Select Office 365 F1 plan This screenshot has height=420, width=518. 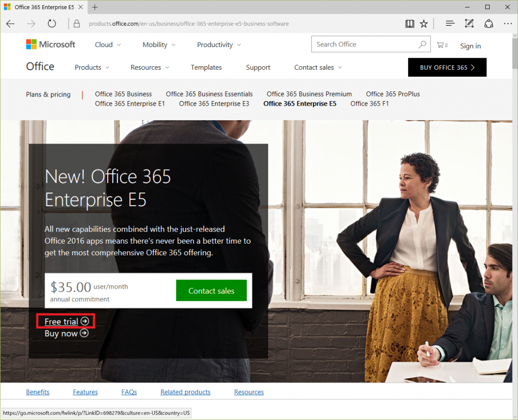tap(369, 104)
